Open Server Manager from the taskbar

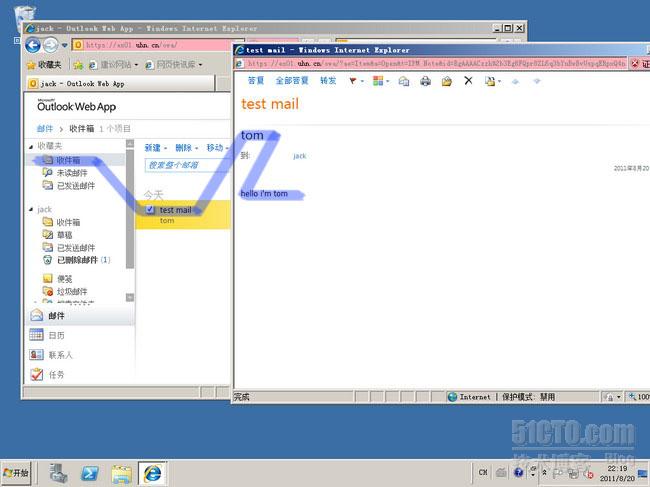(x=58, y=473)
